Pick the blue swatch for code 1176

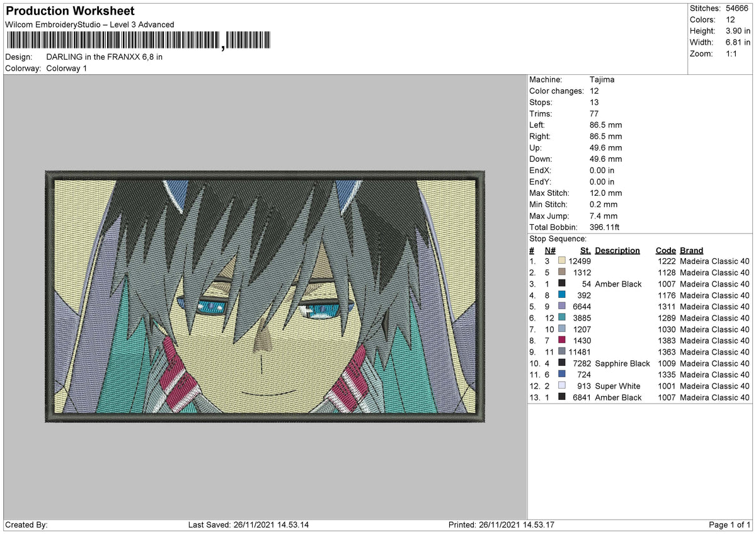(562, 295)
